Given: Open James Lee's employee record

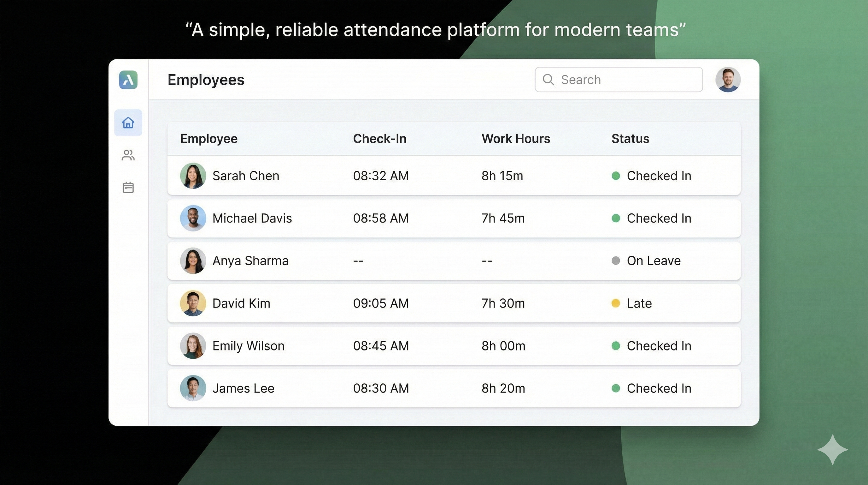Looking at the screenshot, I should coord(243,388).
